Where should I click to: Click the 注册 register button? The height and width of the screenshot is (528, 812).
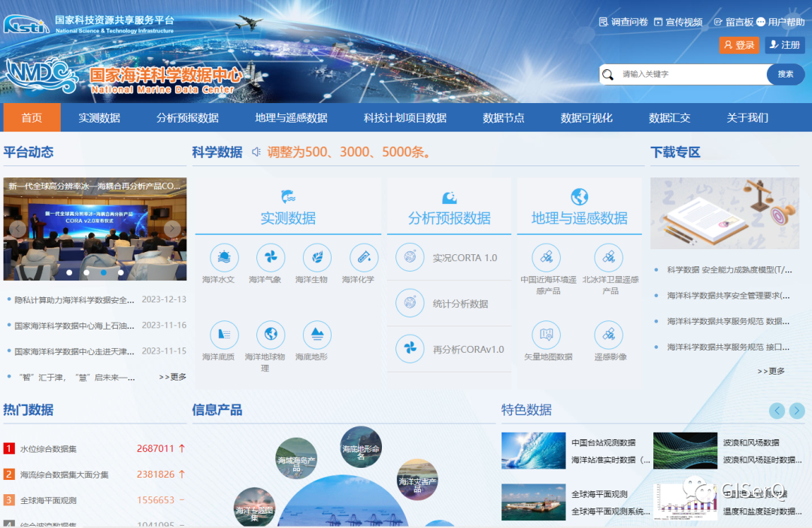tap(784, 45)
